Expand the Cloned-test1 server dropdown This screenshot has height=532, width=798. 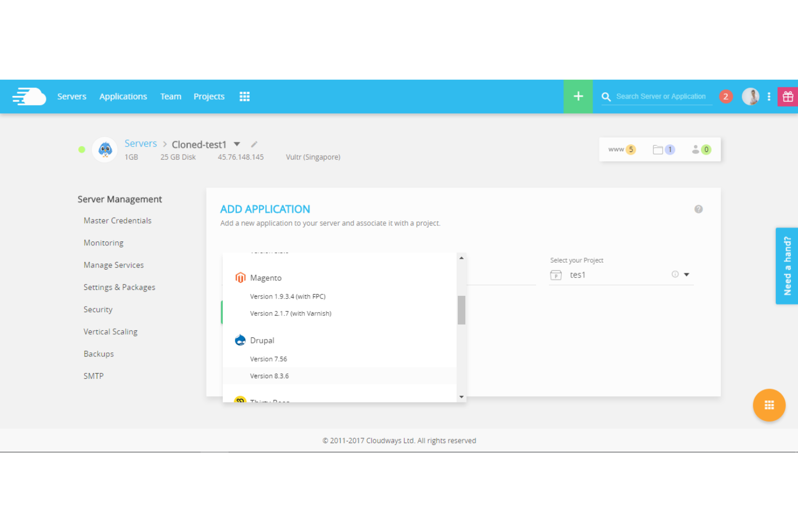pos(237,144)
